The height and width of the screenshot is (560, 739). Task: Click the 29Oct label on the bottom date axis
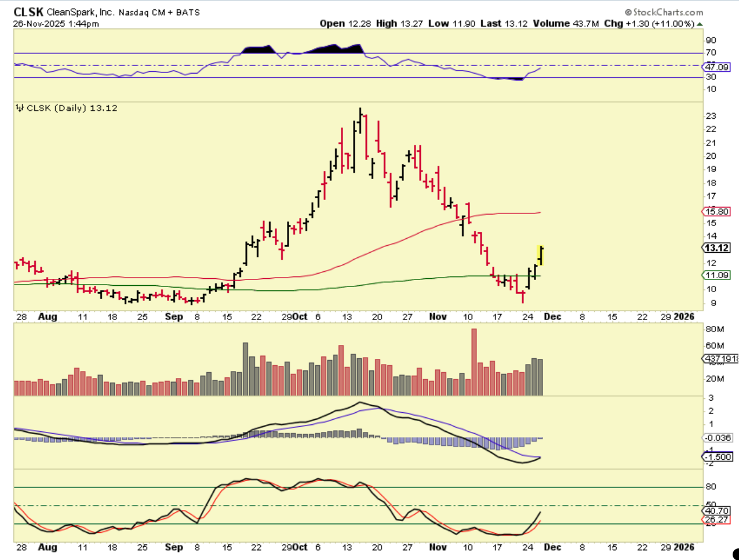tap(294, 547)
